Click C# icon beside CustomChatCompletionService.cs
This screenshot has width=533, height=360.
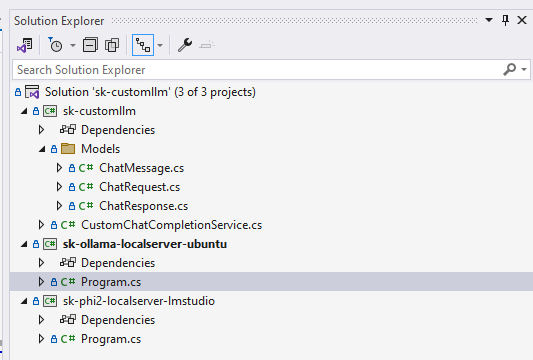pos(68,225)
